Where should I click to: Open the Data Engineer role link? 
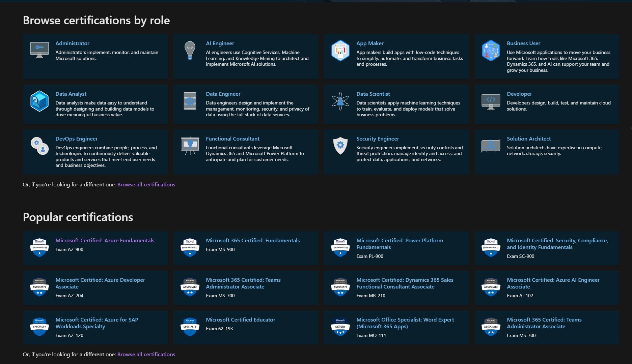[223, 94]
